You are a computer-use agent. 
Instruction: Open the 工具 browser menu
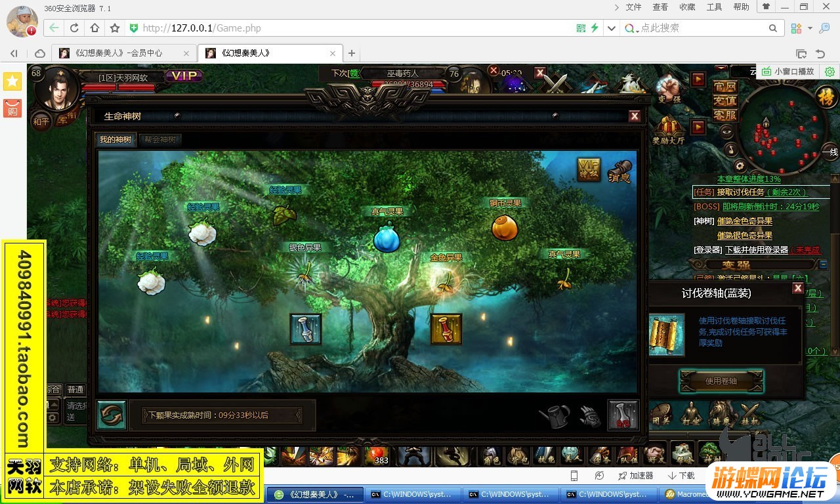tap(714, 7)
